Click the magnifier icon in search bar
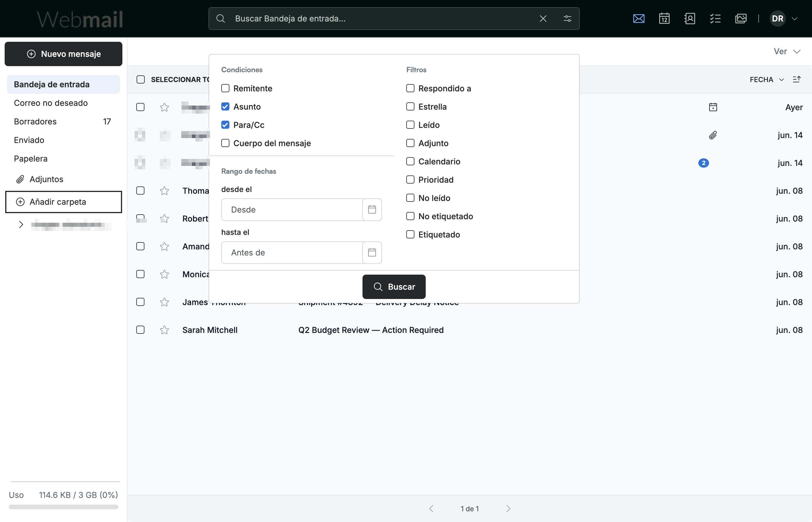Screen dimensions: 812x522 pyautogui.click(x=221, y=19)
